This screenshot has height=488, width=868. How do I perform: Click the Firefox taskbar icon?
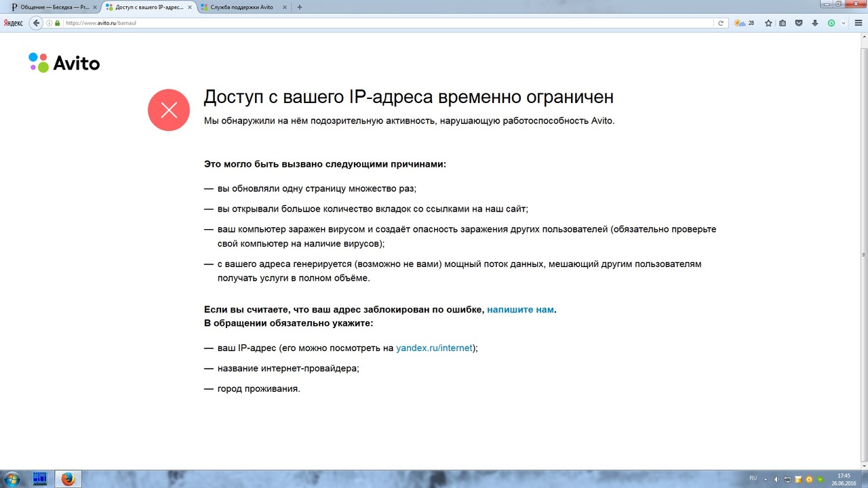click(68, 479)
